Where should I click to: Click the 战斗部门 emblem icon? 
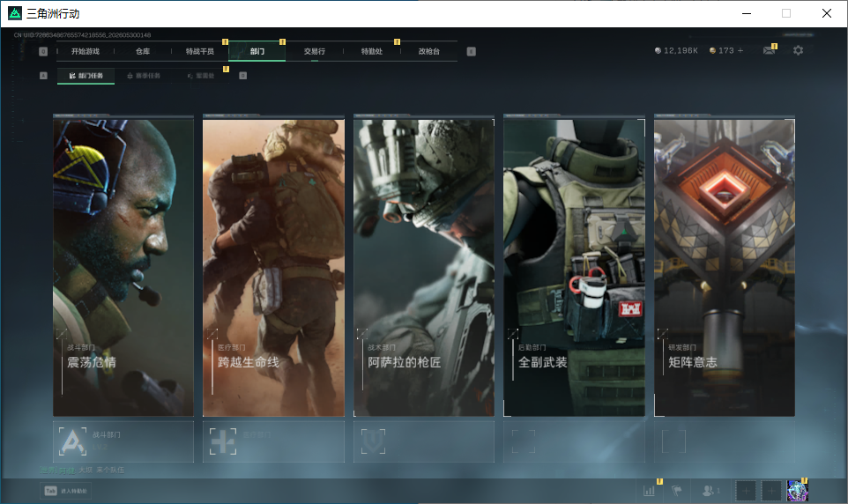(72, 441)
